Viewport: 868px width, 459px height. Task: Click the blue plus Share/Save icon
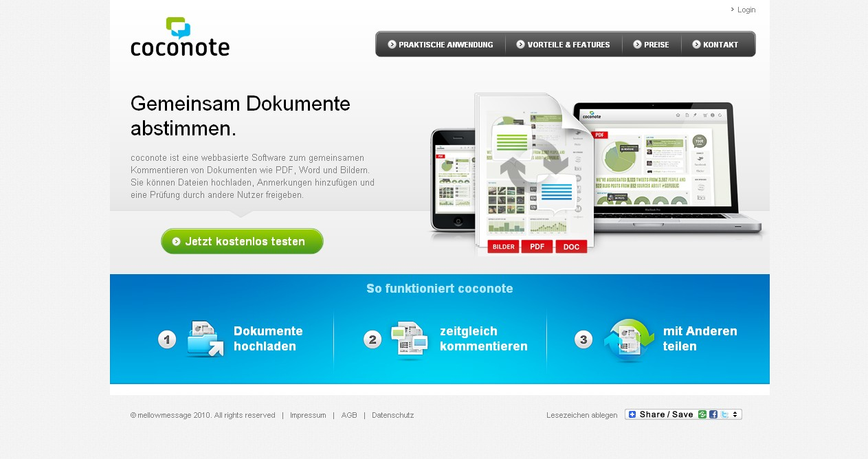coord(631,414)
